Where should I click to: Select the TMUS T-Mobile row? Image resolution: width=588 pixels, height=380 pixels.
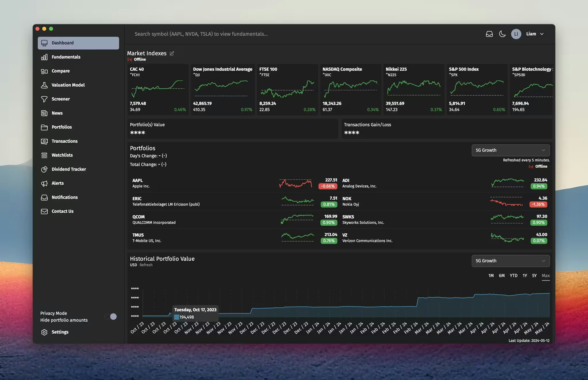tap(235, 238)
